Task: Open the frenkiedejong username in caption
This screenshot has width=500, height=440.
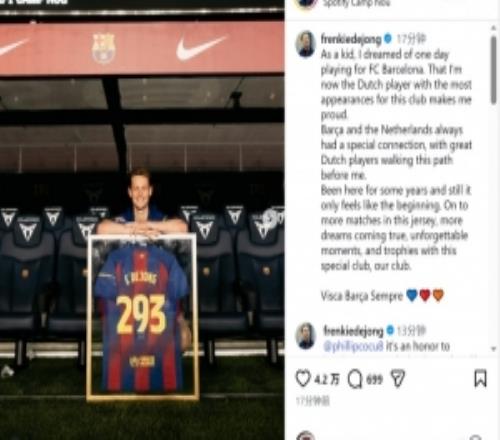Action: click(351, 39)
